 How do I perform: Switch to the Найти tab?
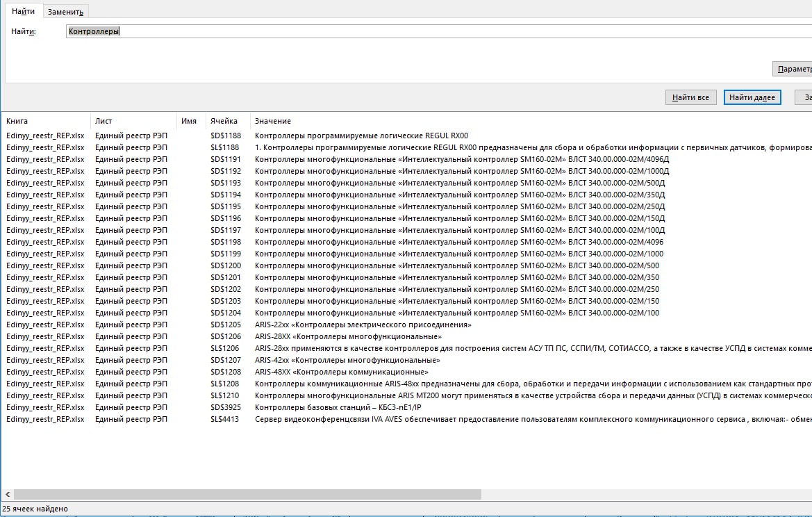click(x=24, y=11)
